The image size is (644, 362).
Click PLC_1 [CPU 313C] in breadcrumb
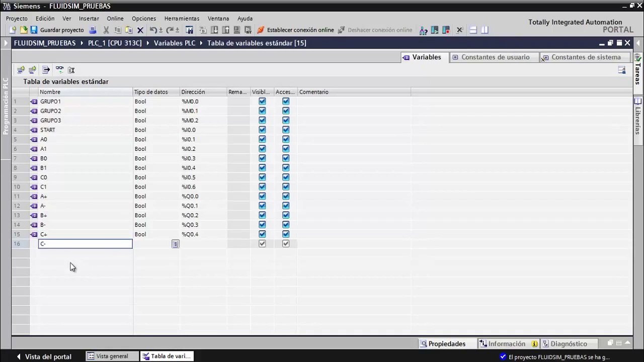115,43
